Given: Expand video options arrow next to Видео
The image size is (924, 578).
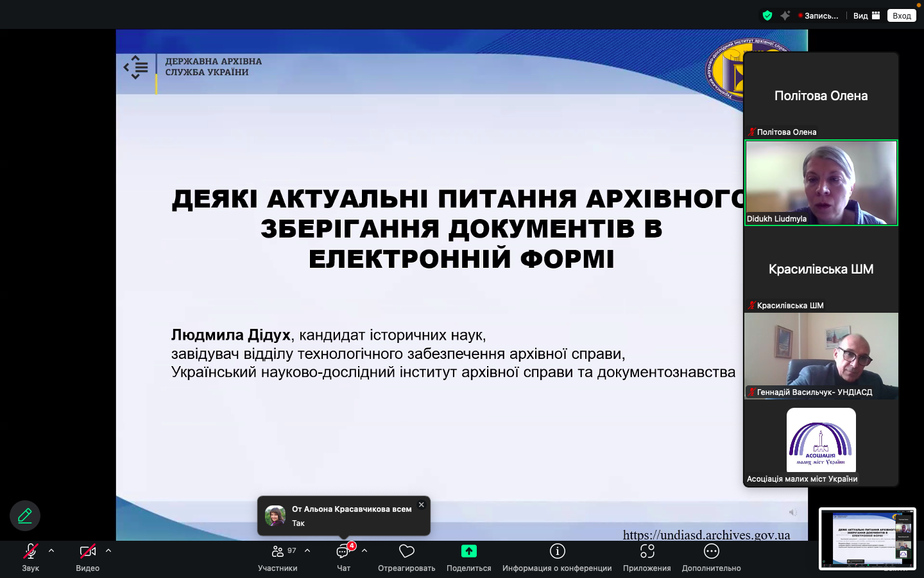Looking at the screenshot, I should point(108,551).
